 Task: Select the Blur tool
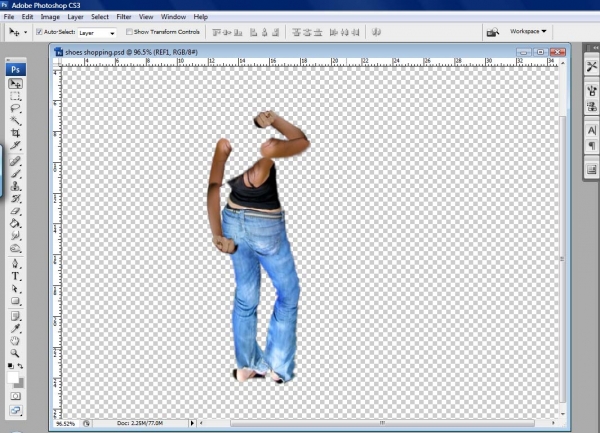pyautogui.click(x=15, y=236)
